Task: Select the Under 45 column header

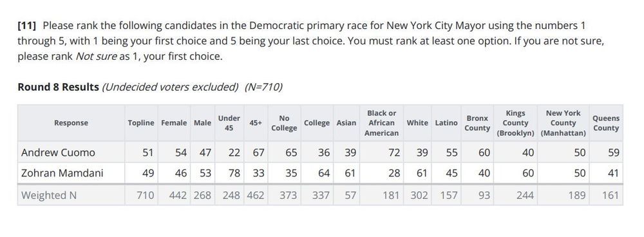Action: [229, 123]
